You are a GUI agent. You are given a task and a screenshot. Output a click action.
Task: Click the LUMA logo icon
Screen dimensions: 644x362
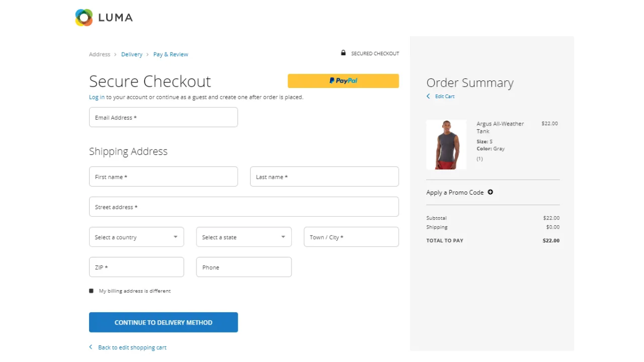(84, 18)
